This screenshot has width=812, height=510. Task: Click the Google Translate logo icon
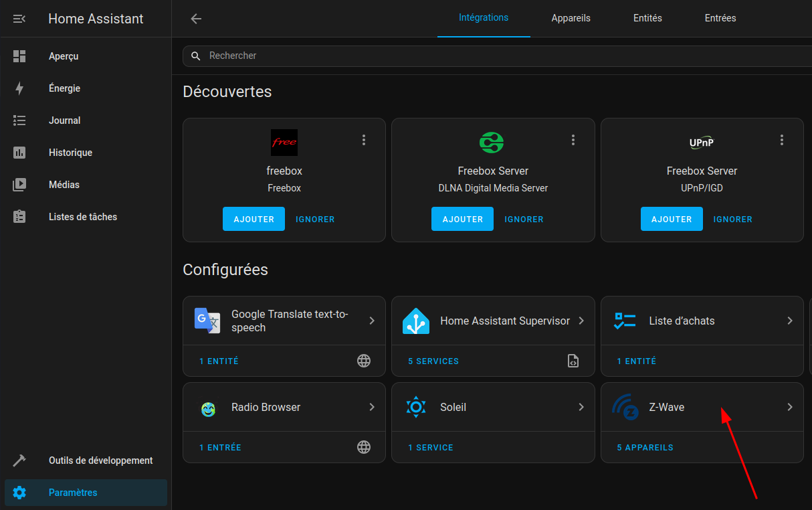(207, 321)
